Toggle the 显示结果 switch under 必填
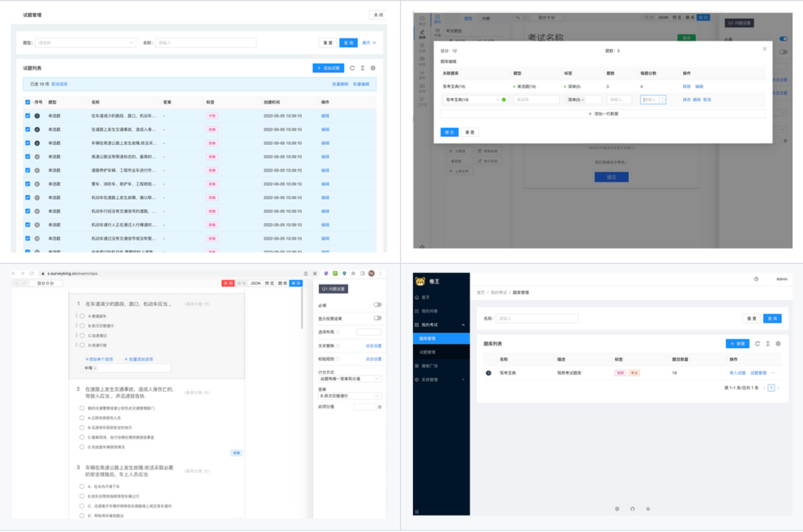Image resolution: width=803 pixels, height=532 pixels. click(x=377, y=318)
